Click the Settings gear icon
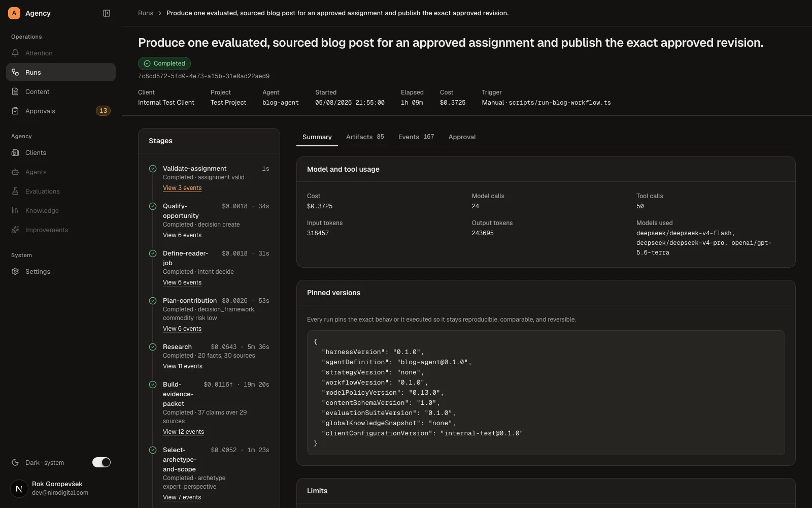This screenshot has height=508, width=812. (x=15, y=271)
